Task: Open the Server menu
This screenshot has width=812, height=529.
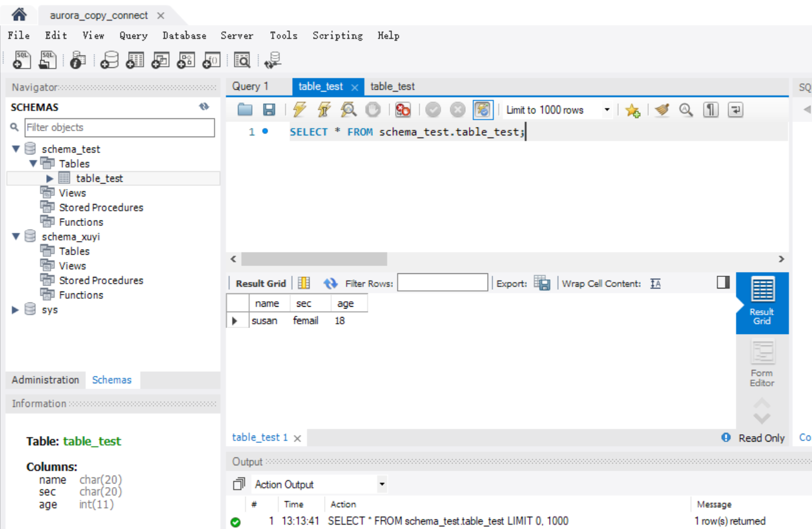Action: (x=237, y=36)
